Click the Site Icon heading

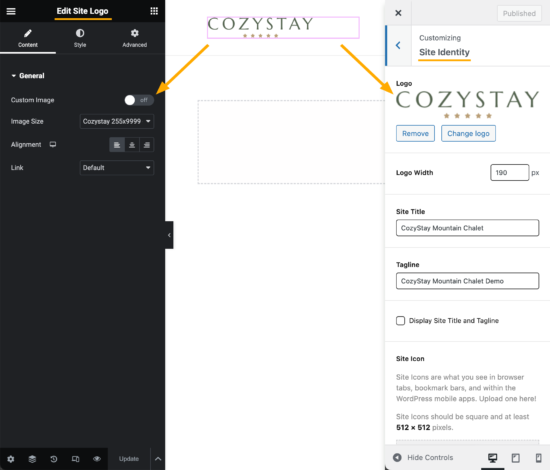point(410,358)
